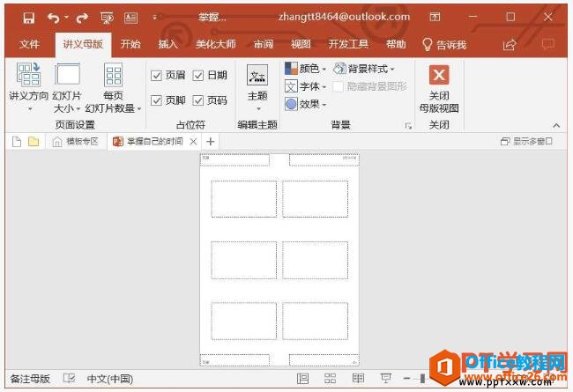
Task: Close the 掌握自己的时间 document tab
Action: pos(194,142)
